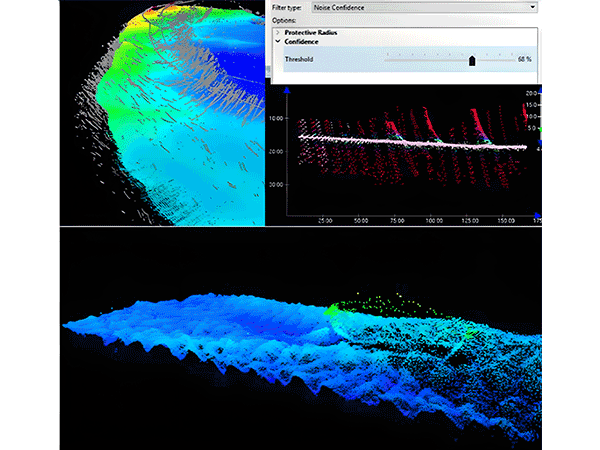The image size is (600, 450).
Task: Click the 100:00 horizontal axis tick label
Action: tap(433, 219)
